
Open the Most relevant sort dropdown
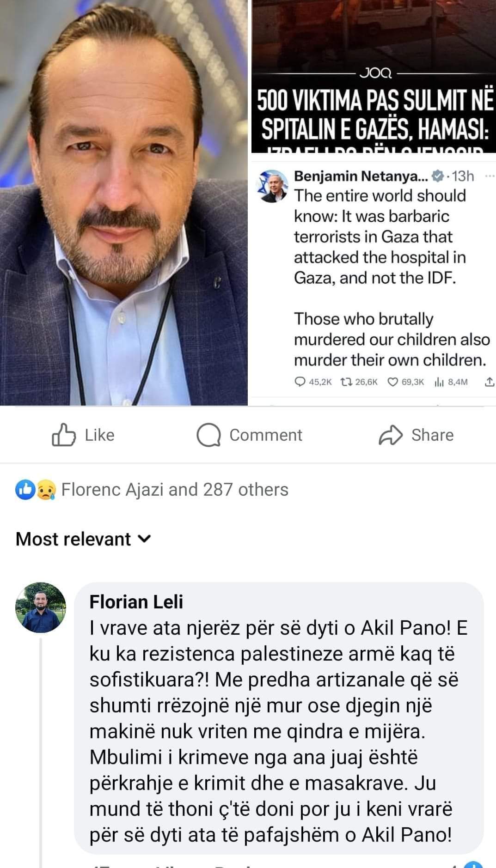(83, 539)
